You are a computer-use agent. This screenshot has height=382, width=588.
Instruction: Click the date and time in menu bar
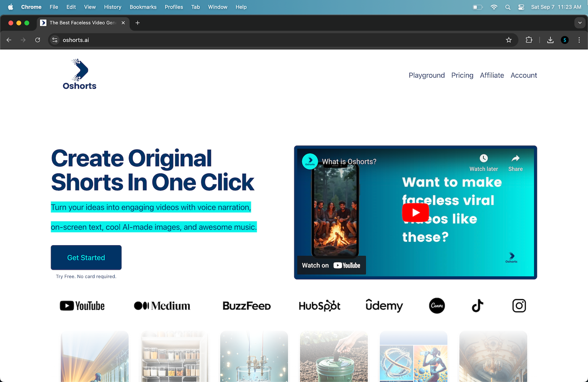point(556,7)
